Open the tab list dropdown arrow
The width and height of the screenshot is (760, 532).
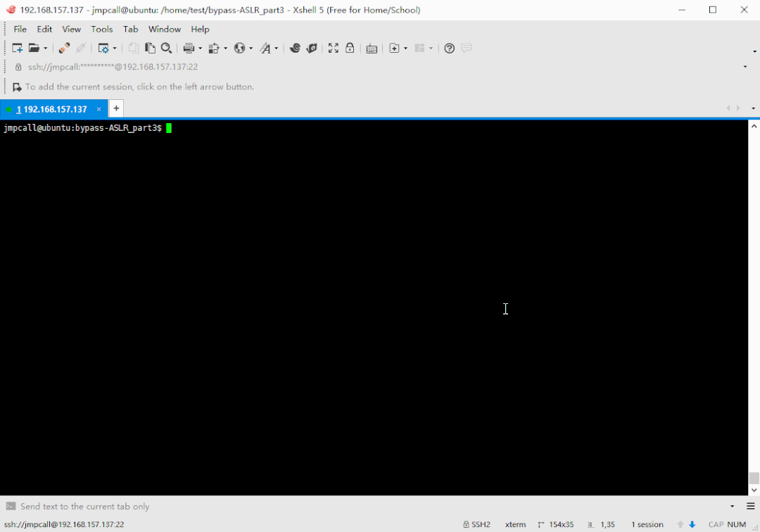tap(753, 108)
